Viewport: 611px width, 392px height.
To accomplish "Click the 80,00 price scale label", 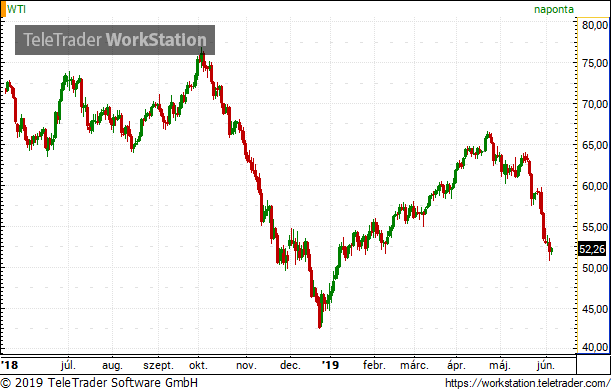I will [x=595, y=25].
